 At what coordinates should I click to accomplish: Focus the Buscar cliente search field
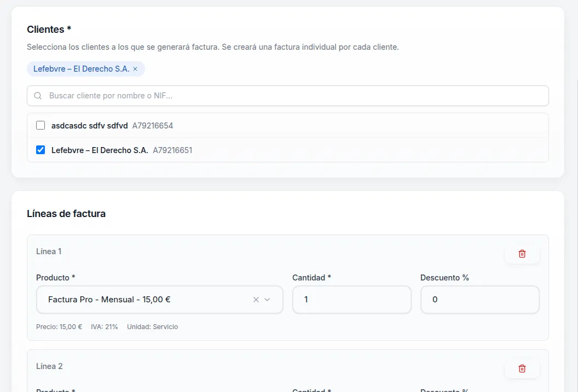[x=296, y=96]
